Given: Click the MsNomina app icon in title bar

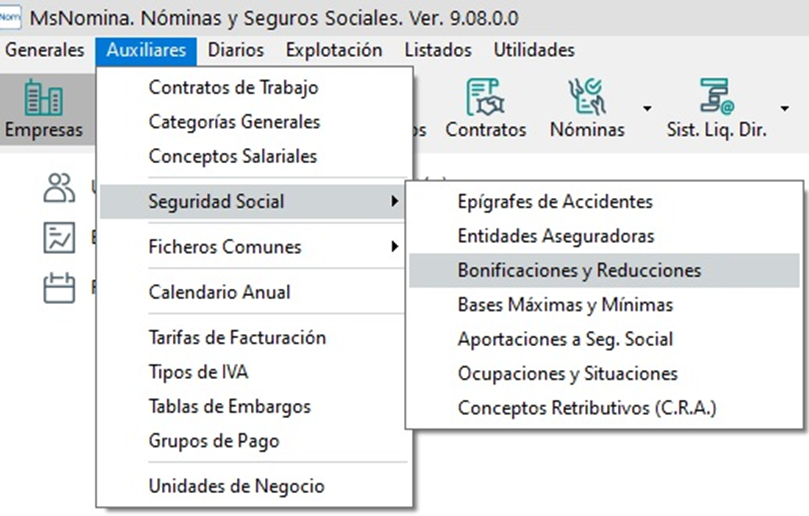Looking at the screenshot, I should [10, 17].
